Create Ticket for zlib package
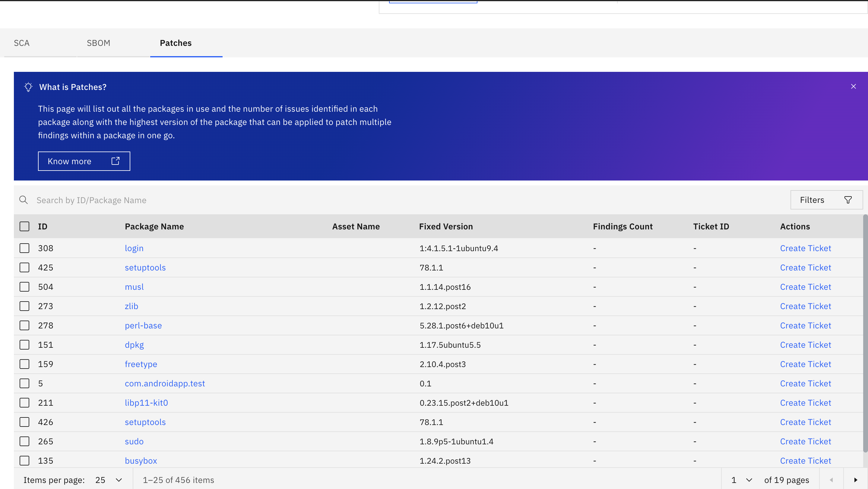 coord(805,306)
